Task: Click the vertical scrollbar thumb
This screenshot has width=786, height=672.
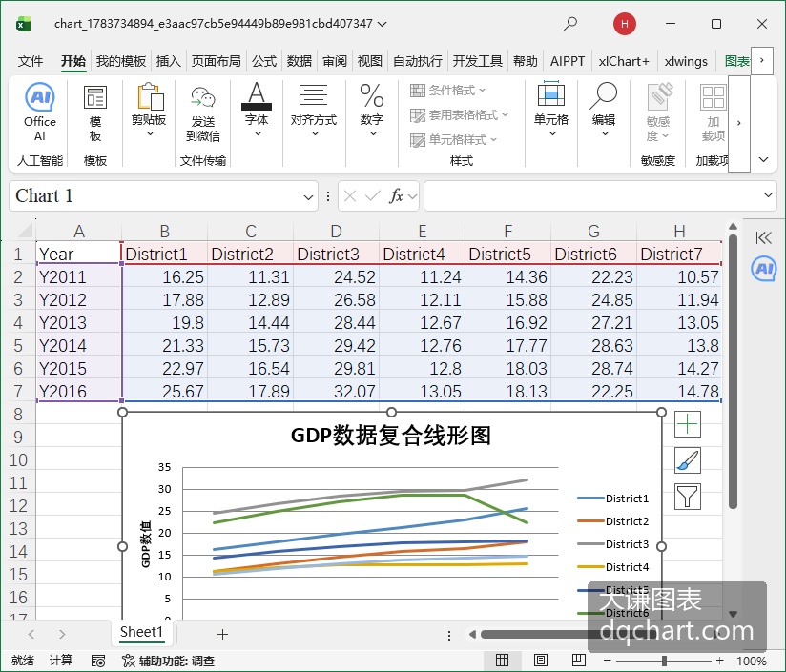Action: 733,372
